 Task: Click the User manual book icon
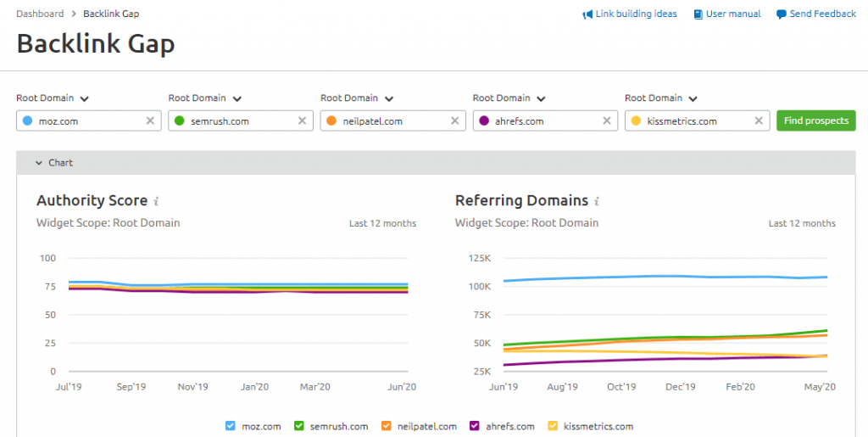pyautogui.click(x=698, y=14)
